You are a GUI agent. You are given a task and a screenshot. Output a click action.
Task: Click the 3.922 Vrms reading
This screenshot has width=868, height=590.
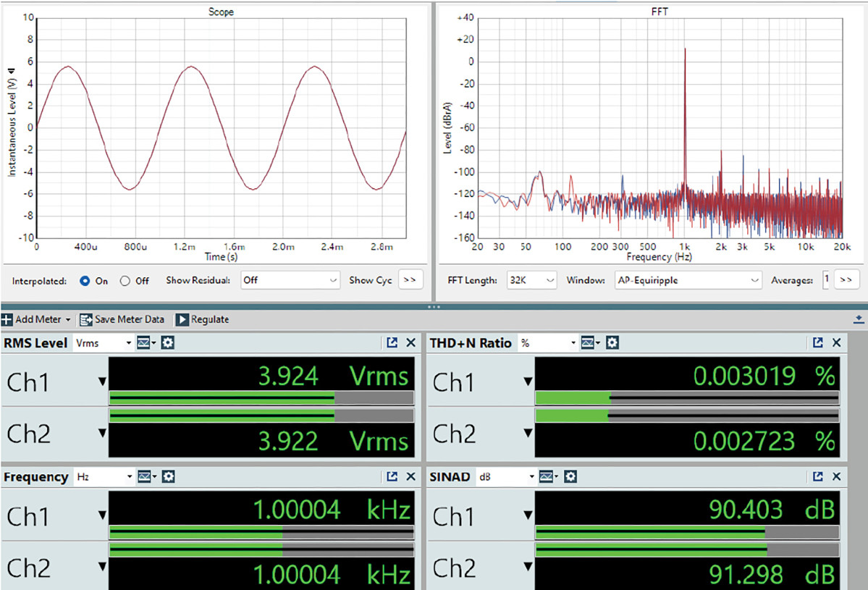pos(333,441)
